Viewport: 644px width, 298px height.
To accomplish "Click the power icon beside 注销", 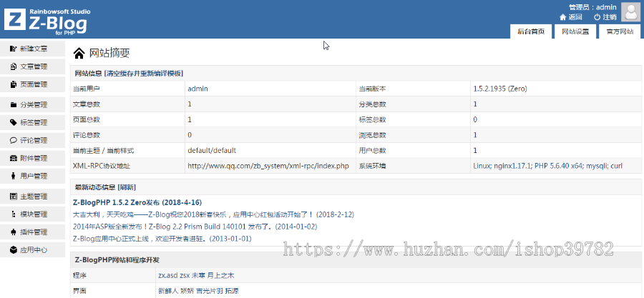I will [597, 17].
